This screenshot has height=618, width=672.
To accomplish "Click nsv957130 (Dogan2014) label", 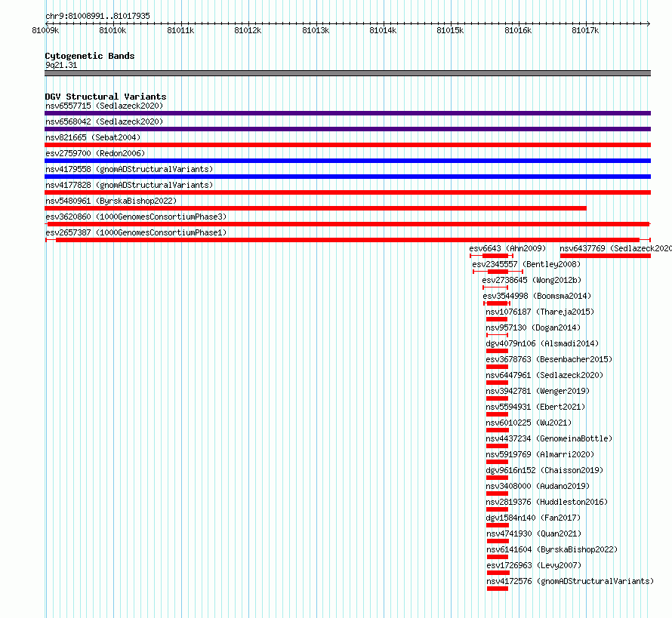I will pyautogui.click(x=533, y=327).
